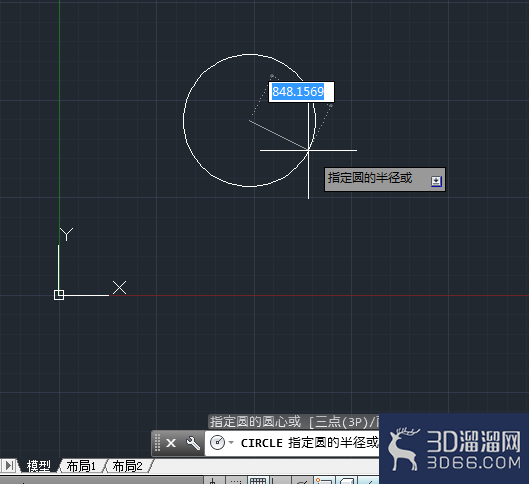Switch to the 模型 model tab
529x484 pixels.
pos(38,466)
